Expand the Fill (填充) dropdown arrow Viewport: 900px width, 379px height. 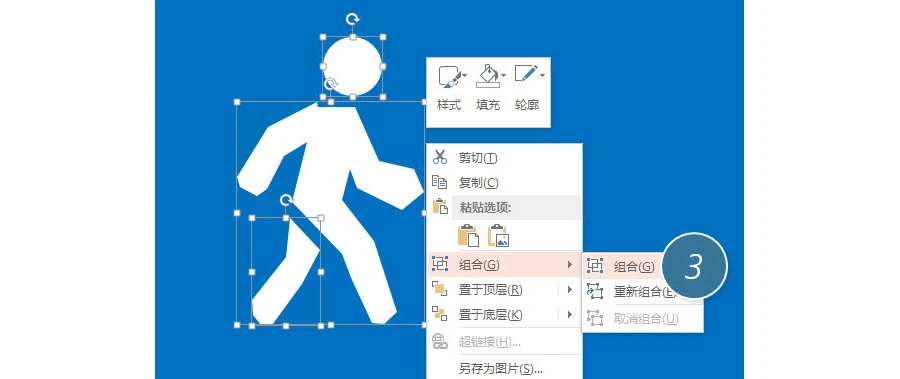click(x=503, y=75)
